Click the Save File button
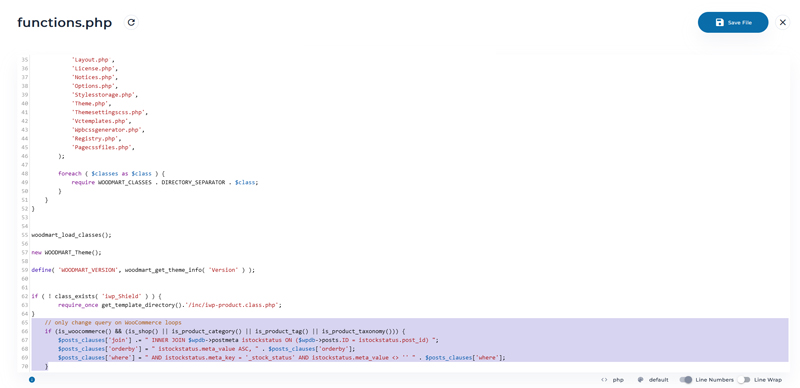The height and width of the screenshot is (388, 800). (733, 22)
